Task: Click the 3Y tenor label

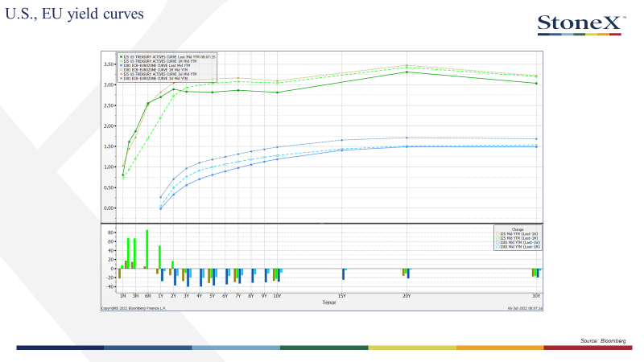Action: [187, 296]
